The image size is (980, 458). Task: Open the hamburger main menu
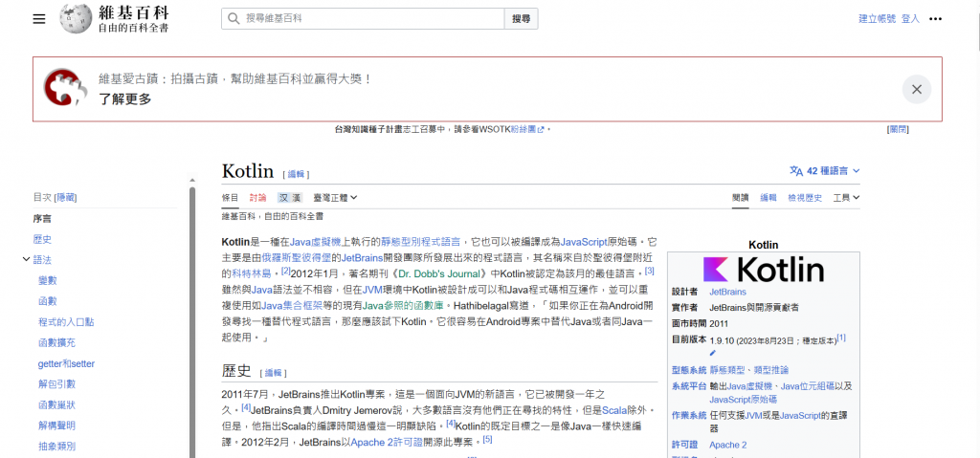pyautogui.click(x=39, y=19)
